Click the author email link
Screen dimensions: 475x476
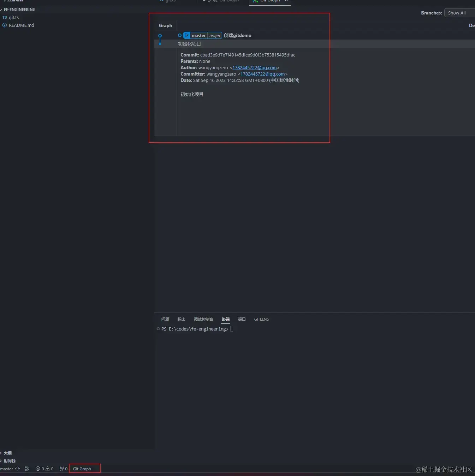255,68
